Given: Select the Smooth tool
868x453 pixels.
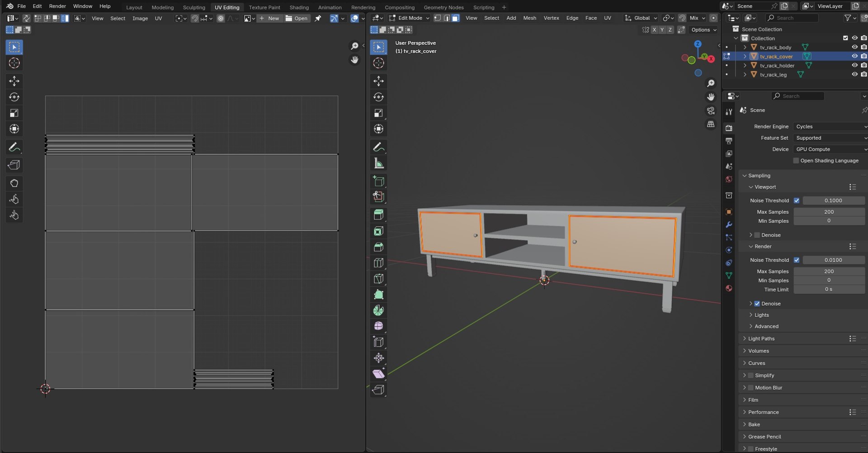Looking at the screenshot, I should [378, 326].
